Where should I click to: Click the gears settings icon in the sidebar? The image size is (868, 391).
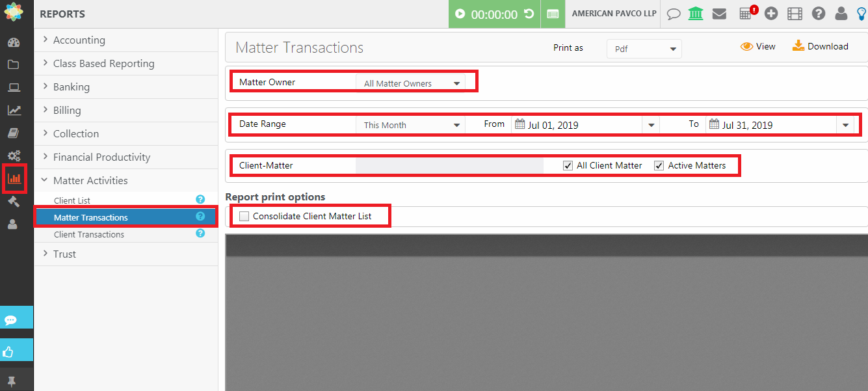tap(14, 156)
